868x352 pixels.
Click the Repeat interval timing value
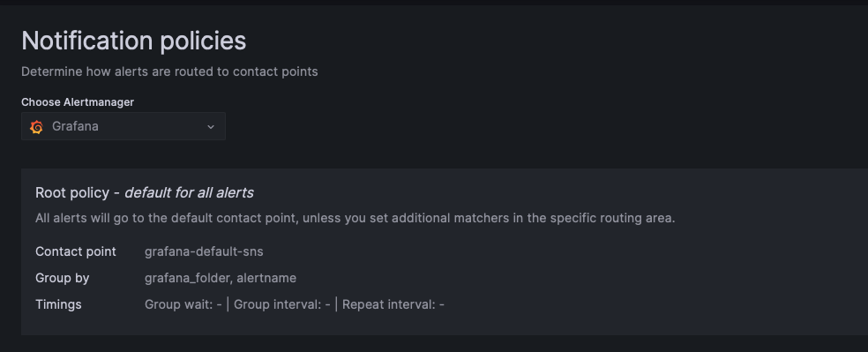393,304
